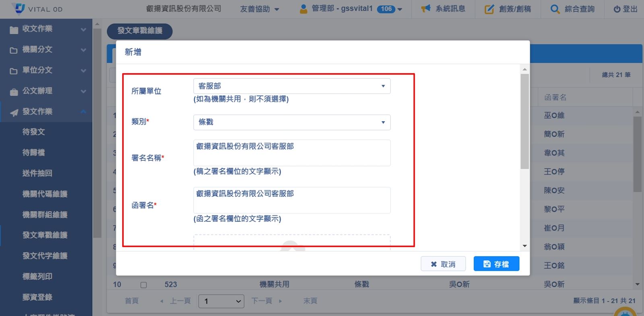This screenshot has height=316, width=644.
Task: Click the 公文辦理 briefcase icon
Action: pyautogui.click(x=14, y=92)
